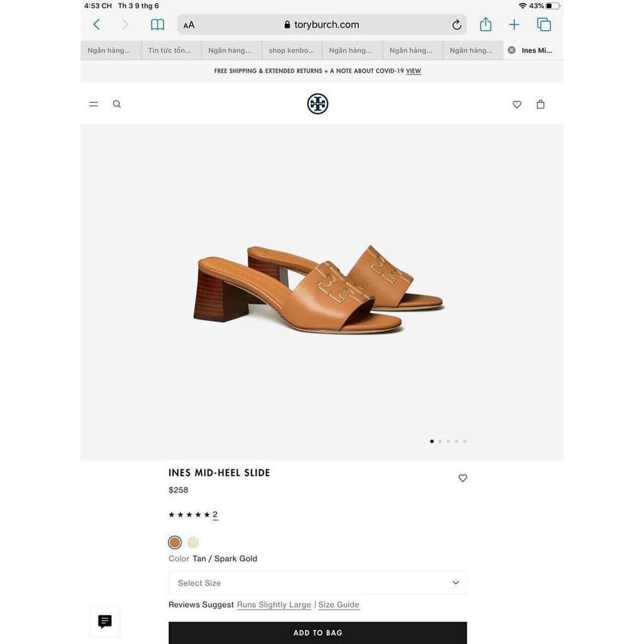Add a new Safari tab
The height and width of the screenshot is (644, 644).
tap(514, 25)
